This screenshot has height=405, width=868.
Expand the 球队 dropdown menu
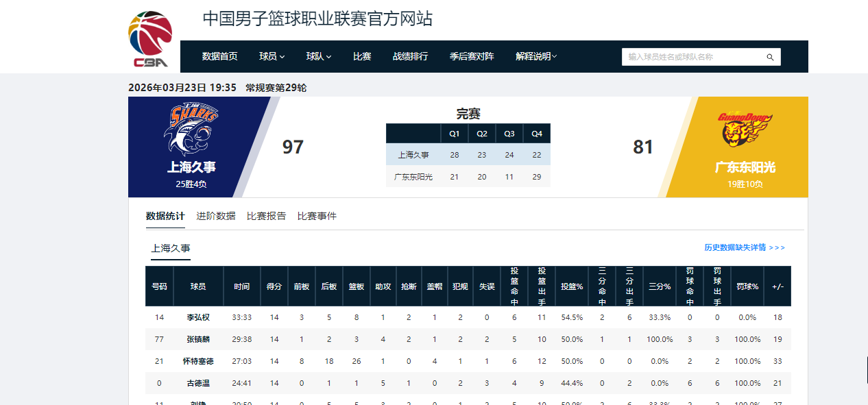319,56
